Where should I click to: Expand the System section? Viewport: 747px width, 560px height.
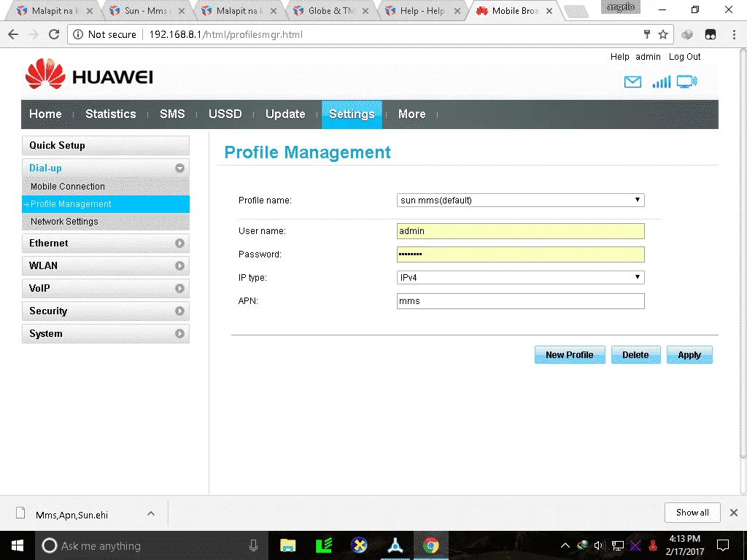[179, 334]
